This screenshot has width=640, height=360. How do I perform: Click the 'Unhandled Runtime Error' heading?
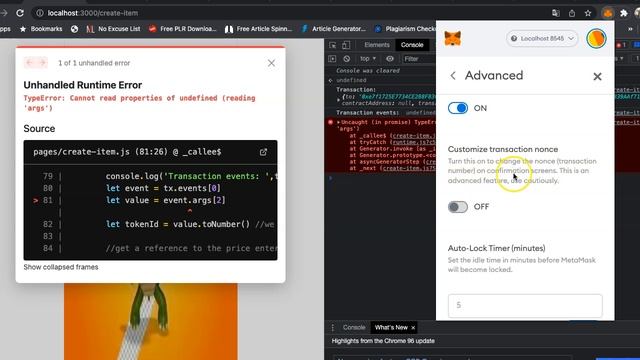pyautogui.click(x=83, y=85)
